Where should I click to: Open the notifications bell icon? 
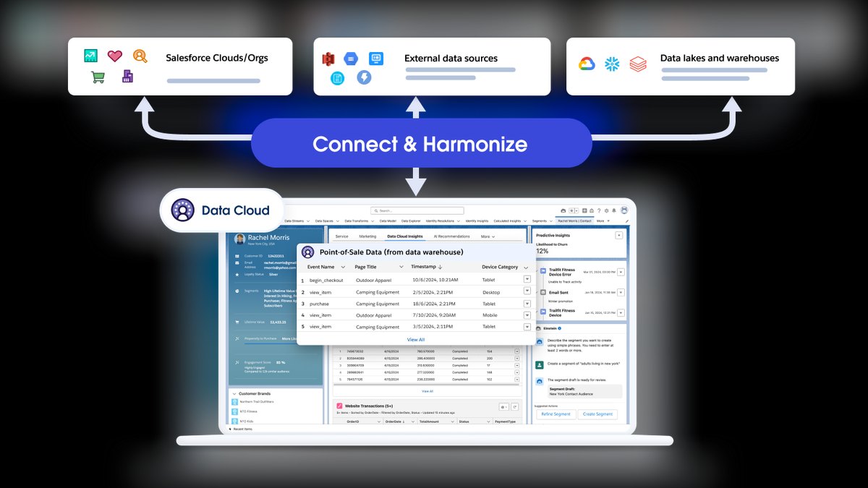point(614,210)
